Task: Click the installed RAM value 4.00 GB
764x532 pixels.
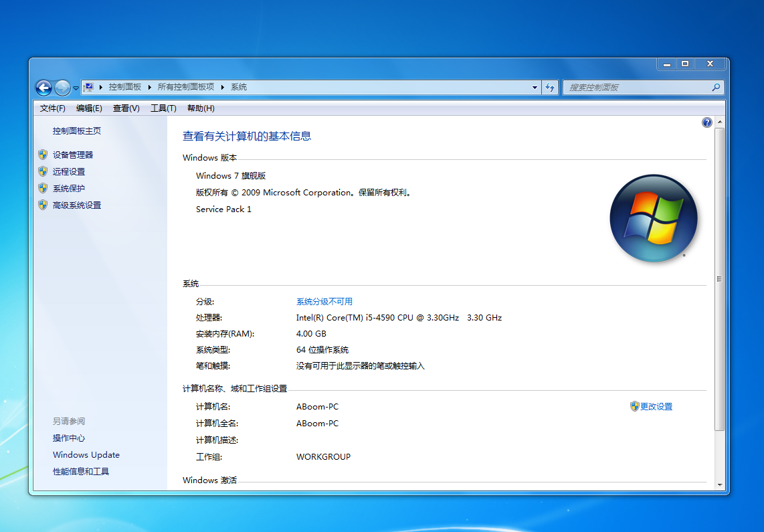Action: pos(311,334)
